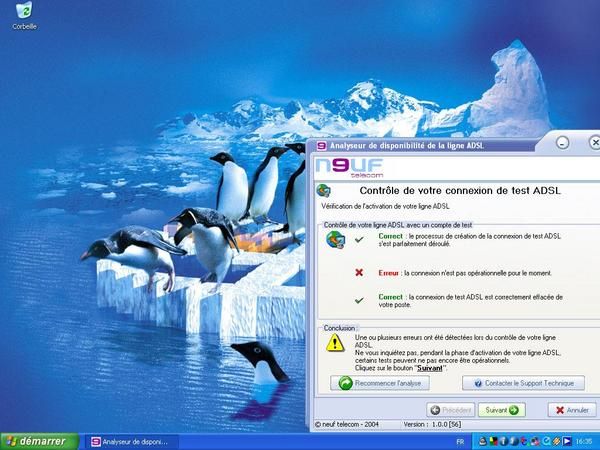Minimize the ADSL analyzer window
Screen dimensions: 600x450
tap(562, 143)
